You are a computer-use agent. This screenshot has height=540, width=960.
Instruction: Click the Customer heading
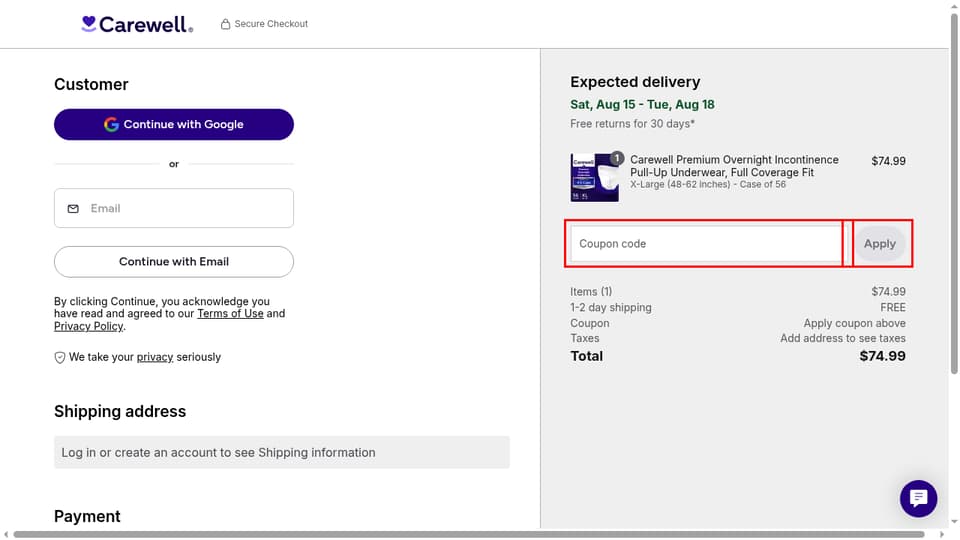(x=91, y=84)
